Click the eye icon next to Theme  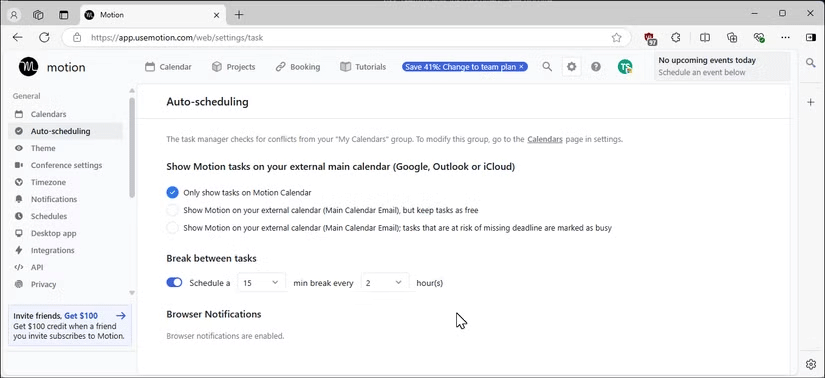(x=19, y=148)
